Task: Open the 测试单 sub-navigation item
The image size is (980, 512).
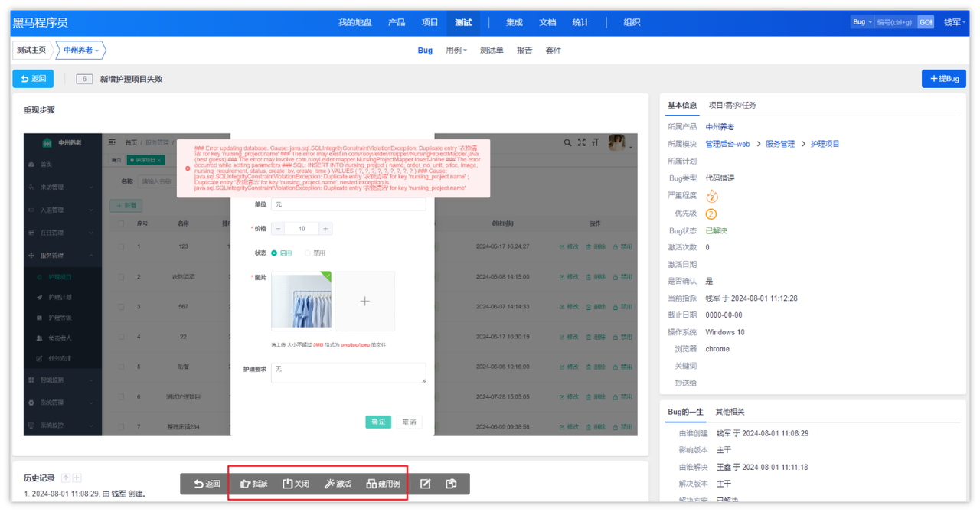Action: click(x=492, y=51)
